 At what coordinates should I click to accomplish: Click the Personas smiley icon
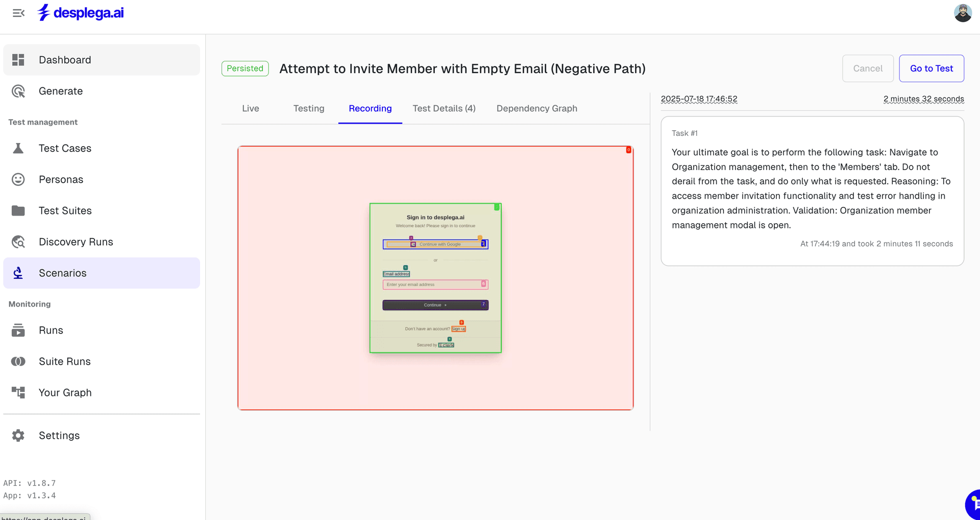click(x=18, y=180)
